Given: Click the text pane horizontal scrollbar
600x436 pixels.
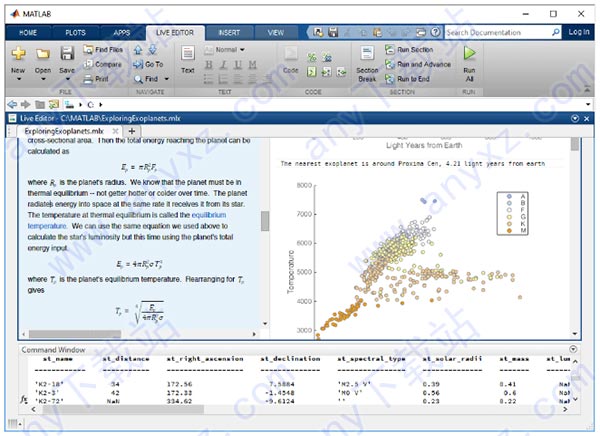Looking at the screenshot, I should [75, 334].
